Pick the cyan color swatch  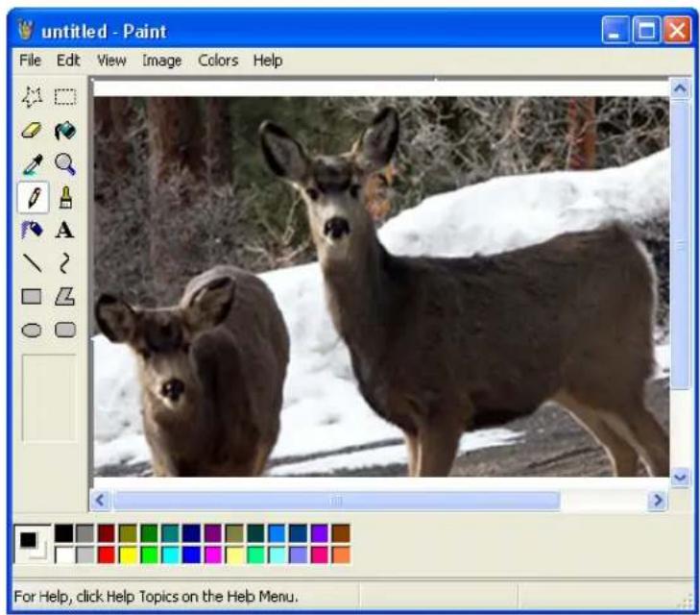[x=170, y=554]
